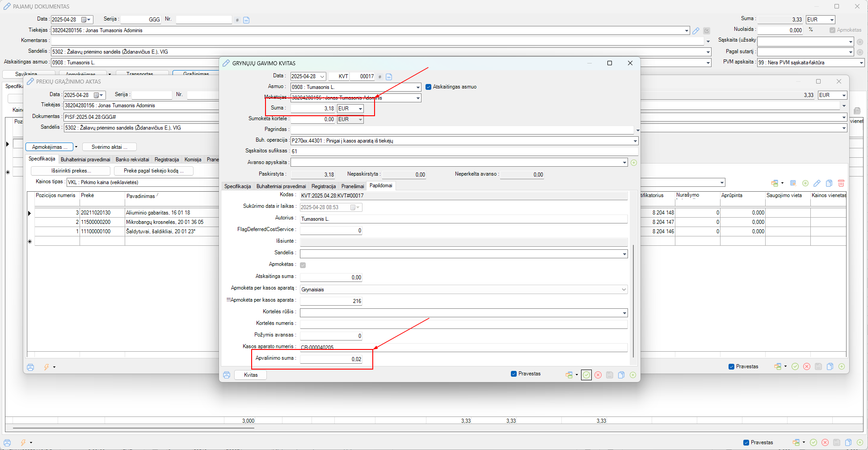Click green plus icon beside Avanso apyskaita
The height and width of the screenshot is (450, 868).
click(x=634, y=163)
